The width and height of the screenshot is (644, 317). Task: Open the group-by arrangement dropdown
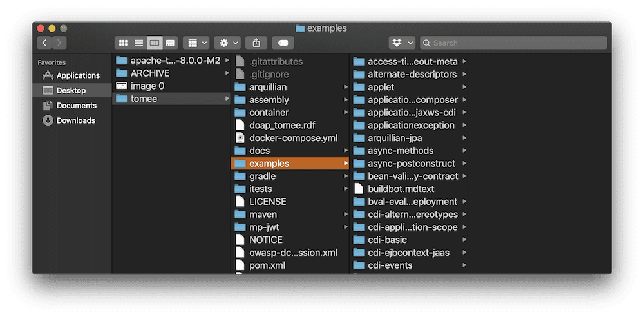point(196,43)
